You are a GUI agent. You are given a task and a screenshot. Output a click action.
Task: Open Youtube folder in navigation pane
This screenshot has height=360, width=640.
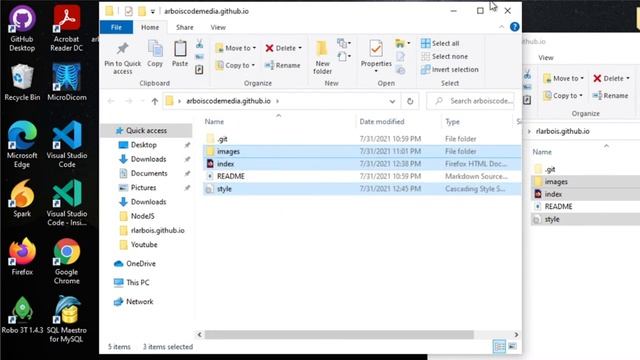click(x=144, y=245)
